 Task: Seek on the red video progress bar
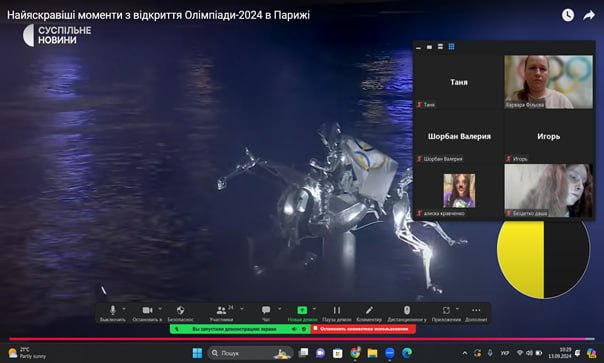click(x=302, y=339)
